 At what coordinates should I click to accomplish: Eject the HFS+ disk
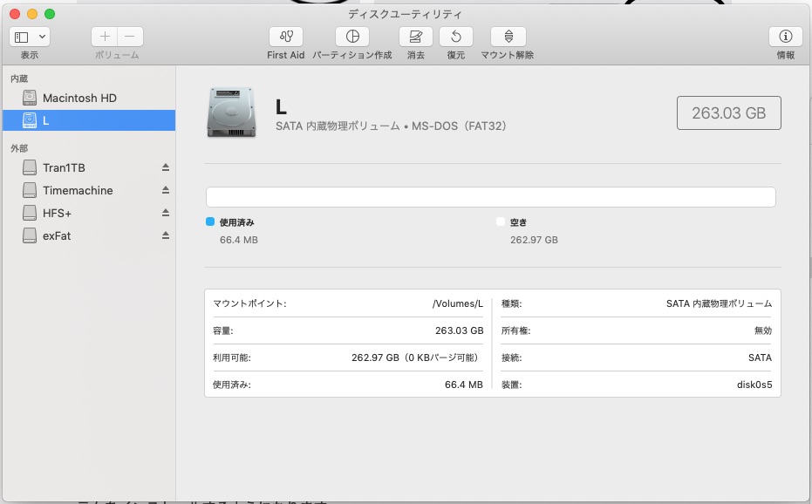point(165,213)
